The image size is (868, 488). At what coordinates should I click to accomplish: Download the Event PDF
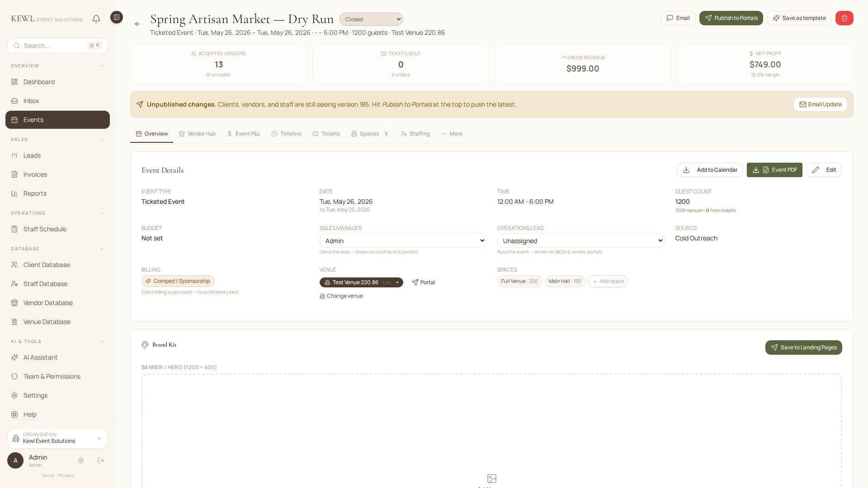[x=774, y=170]
